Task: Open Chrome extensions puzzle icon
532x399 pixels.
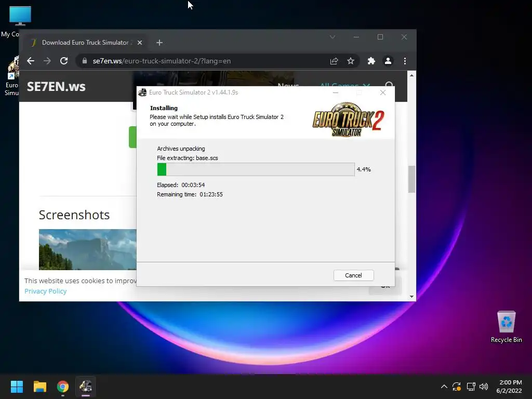Action: [x=371, y=61]
